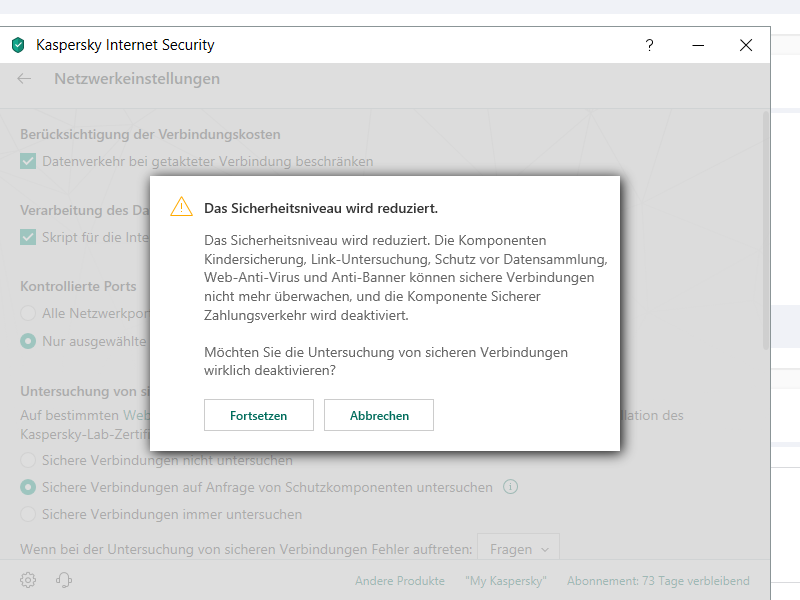Select Sichere Verbindungen immer untersuchen radio
Screen dimensions: 800x600
pyautogui.click(x=29, y=514)
